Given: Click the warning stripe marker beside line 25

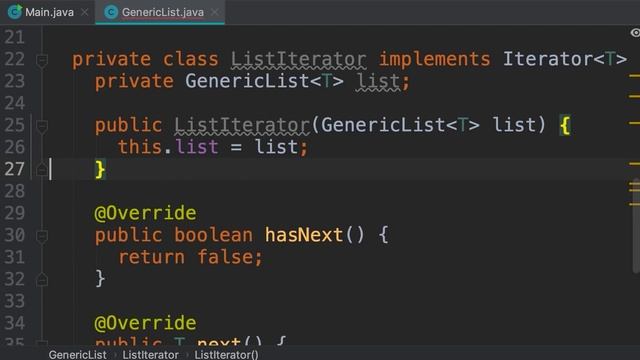Looking at the screenshot, I should pos(634,123).
